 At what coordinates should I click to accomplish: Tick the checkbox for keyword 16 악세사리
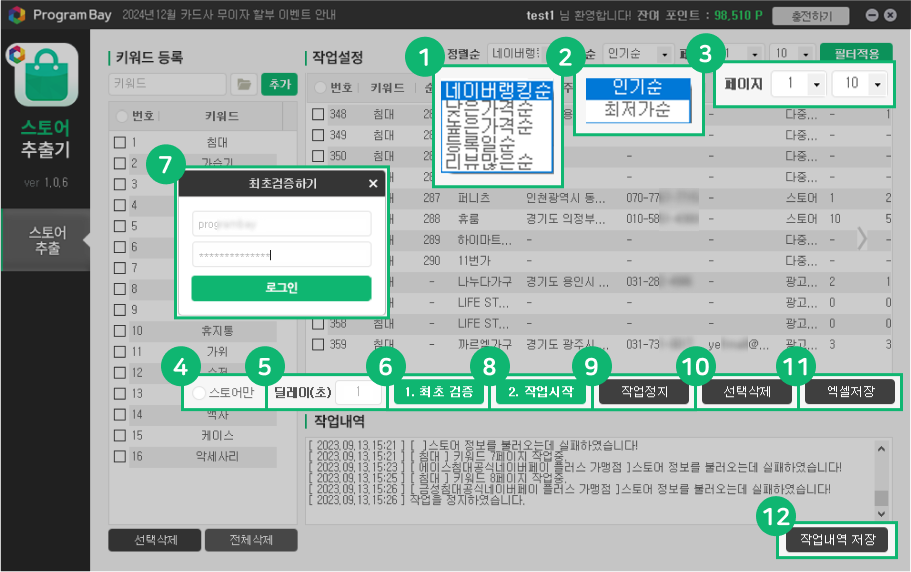(119, 456)
